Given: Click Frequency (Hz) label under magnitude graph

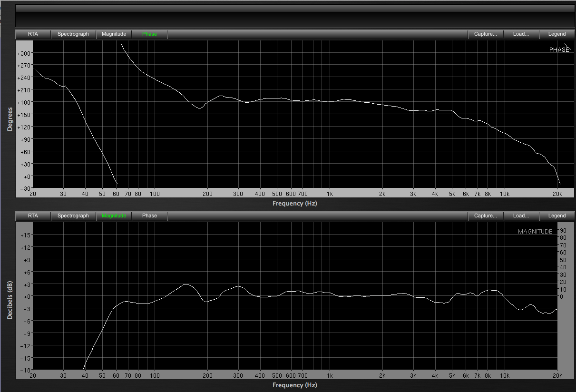Looking at the screenshot, I should [x=295, y=385].
